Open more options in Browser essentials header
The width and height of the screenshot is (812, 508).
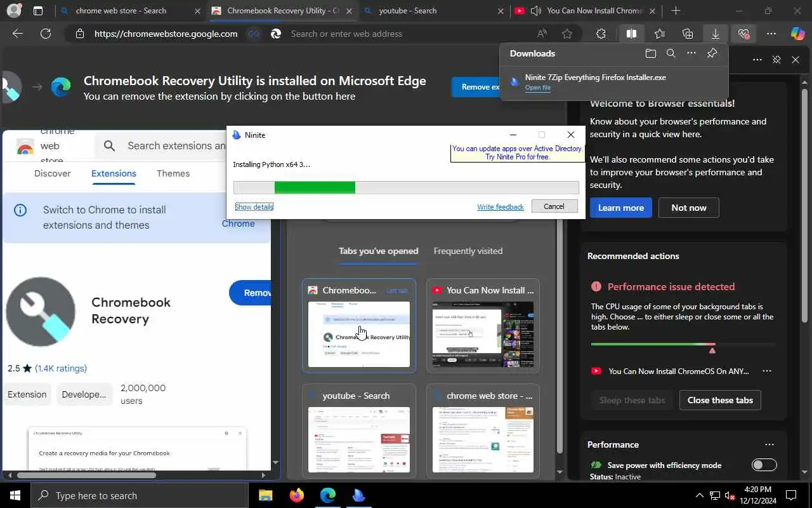pyautogui.click(x=757, y=60)
